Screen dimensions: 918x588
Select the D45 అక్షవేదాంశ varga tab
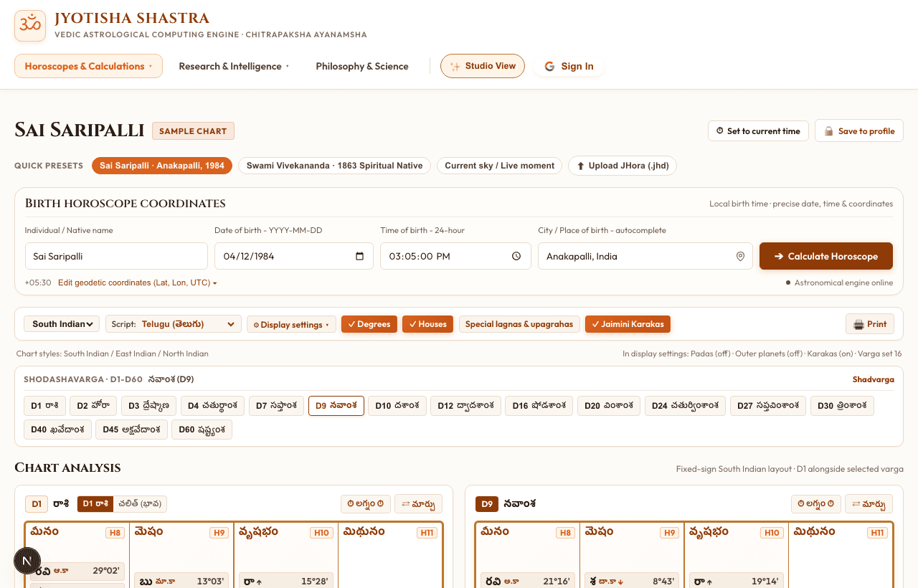click(x=131, y=430)
